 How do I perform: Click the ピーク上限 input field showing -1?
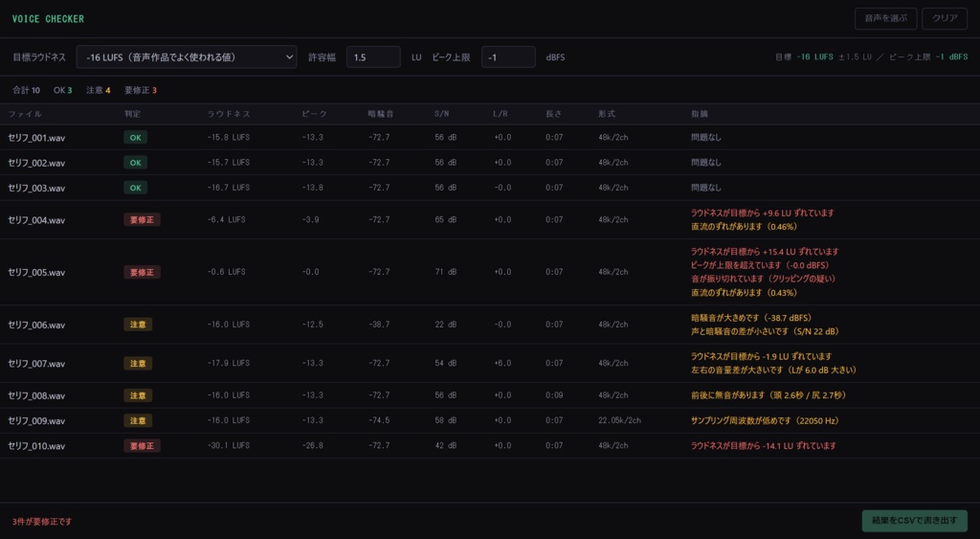[x=508, y=56]
